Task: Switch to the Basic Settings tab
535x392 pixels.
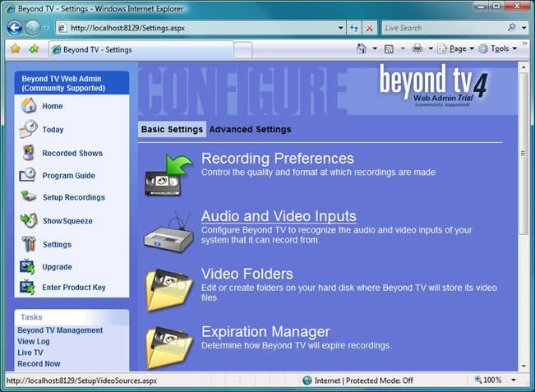Action: click(x=172, y=129)
